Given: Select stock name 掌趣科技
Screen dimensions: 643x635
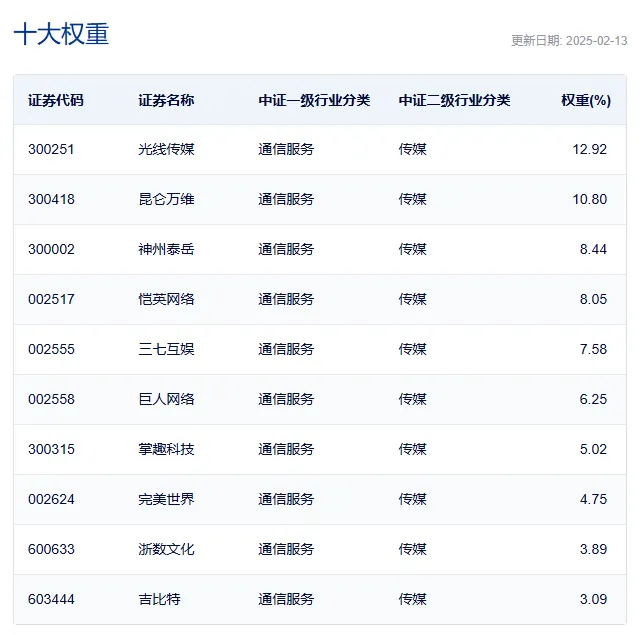Looking at the screenshot, I should point(166,450).
